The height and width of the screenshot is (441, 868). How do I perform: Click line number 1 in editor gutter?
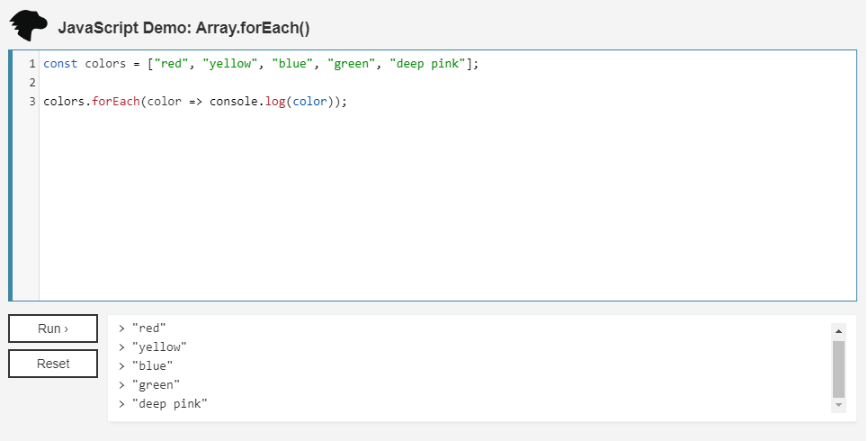[31, 64]
